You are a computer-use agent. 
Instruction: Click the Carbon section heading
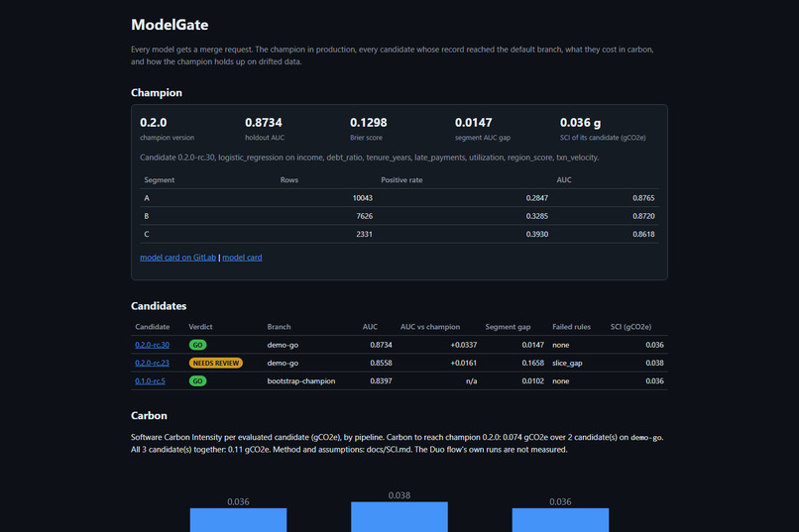tap(149, 415)
